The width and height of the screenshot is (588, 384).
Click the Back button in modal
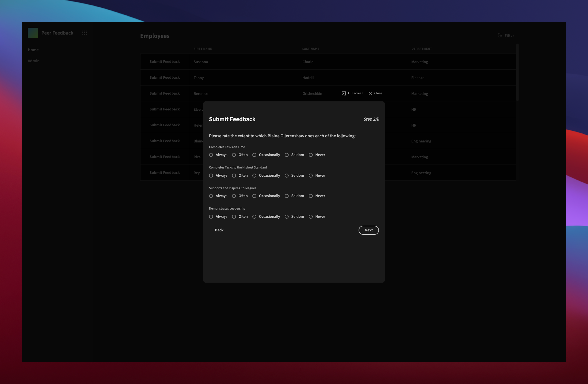tap(219, 230)
